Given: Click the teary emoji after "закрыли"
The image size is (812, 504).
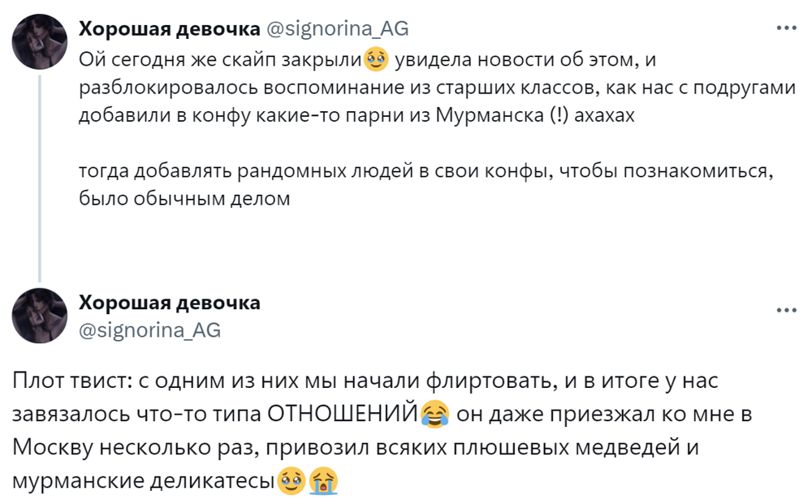Looking at the screenshot, I should point(375,58).
